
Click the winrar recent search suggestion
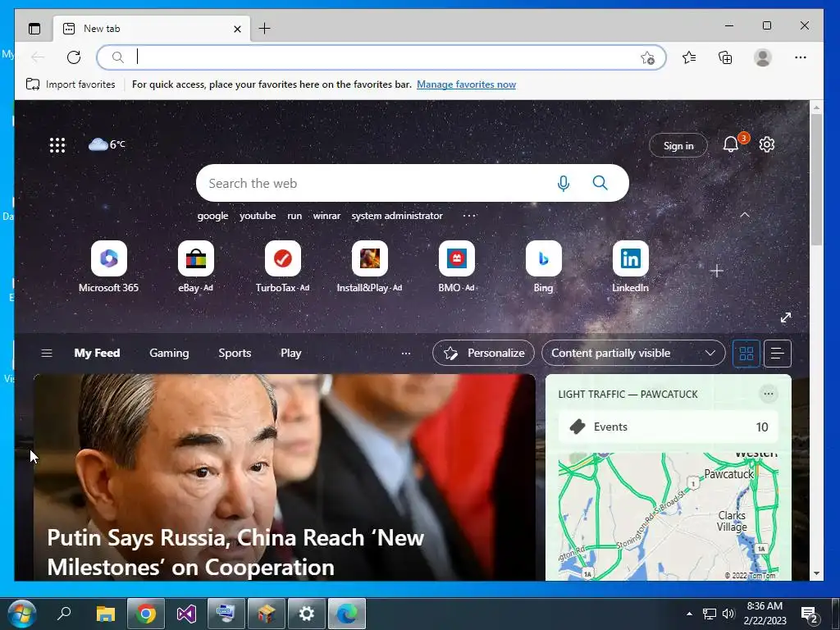(326, 216)
